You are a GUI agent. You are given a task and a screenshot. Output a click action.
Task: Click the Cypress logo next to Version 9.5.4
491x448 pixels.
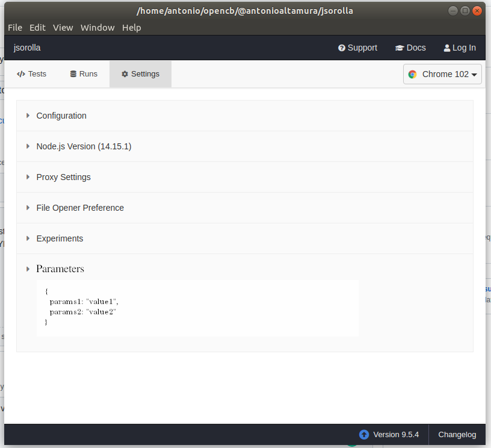(x=363, y=434)
